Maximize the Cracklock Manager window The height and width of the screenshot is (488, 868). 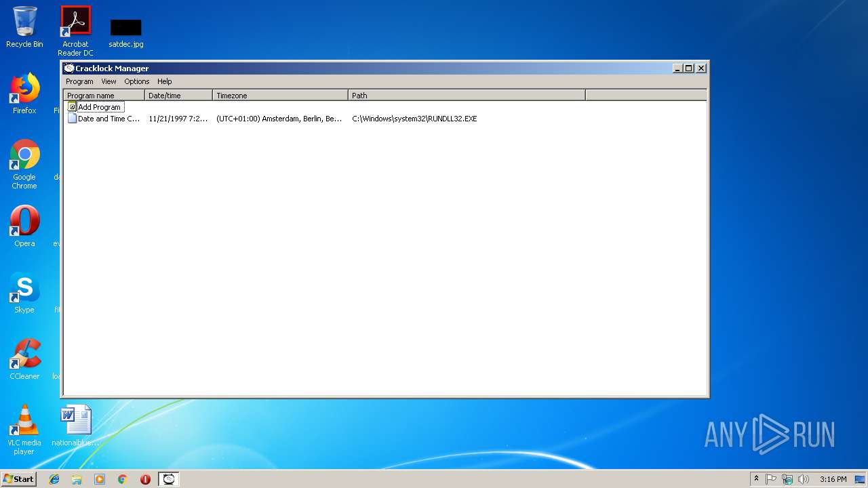tap(689, 68)
